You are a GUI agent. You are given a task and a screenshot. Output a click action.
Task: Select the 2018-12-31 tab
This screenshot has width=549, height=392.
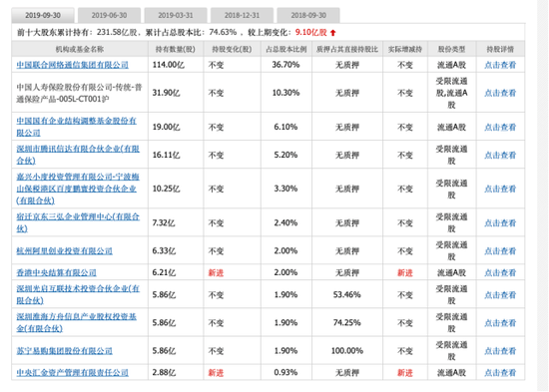tap(242, 15)
